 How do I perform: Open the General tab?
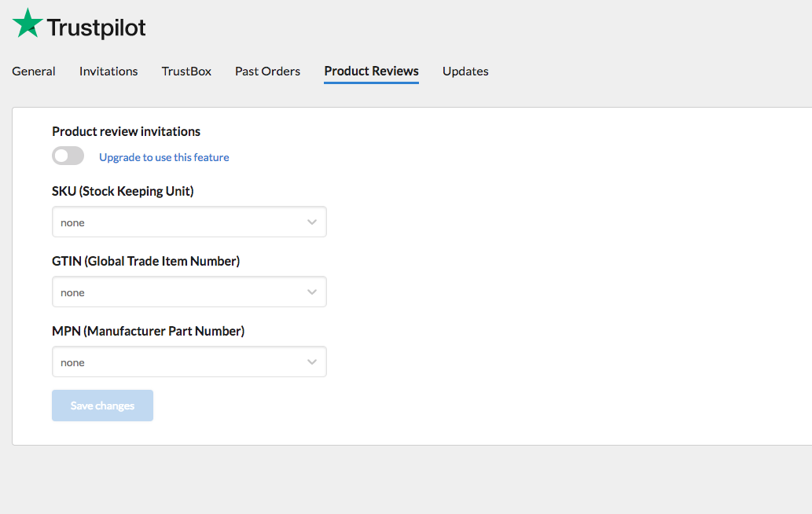[x=34, y=71]
